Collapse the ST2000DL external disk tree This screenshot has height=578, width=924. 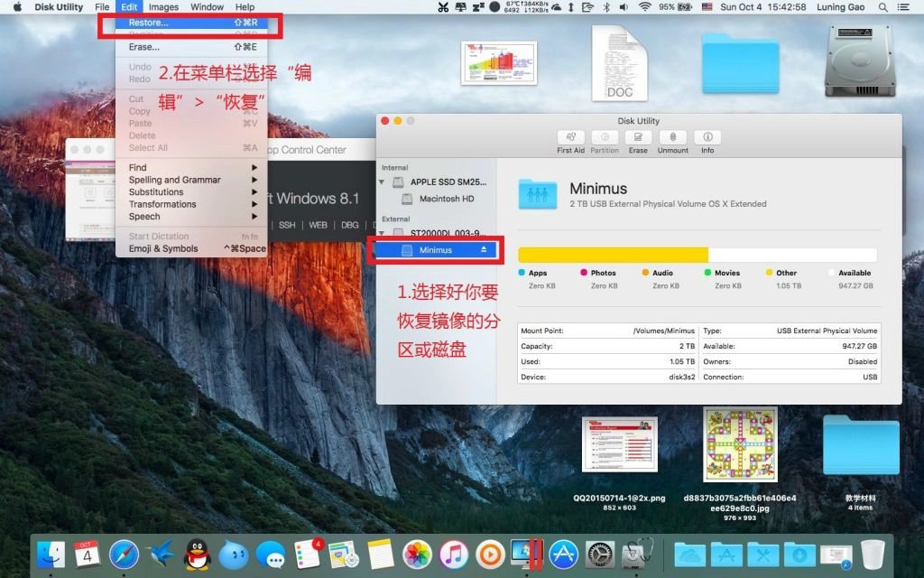click(382, 233)
